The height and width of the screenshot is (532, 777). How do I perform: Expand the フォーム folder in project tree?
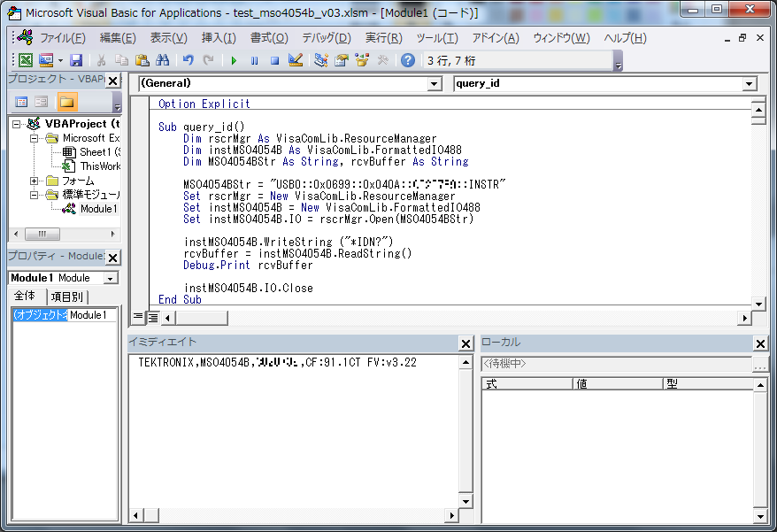coord(35,181)
